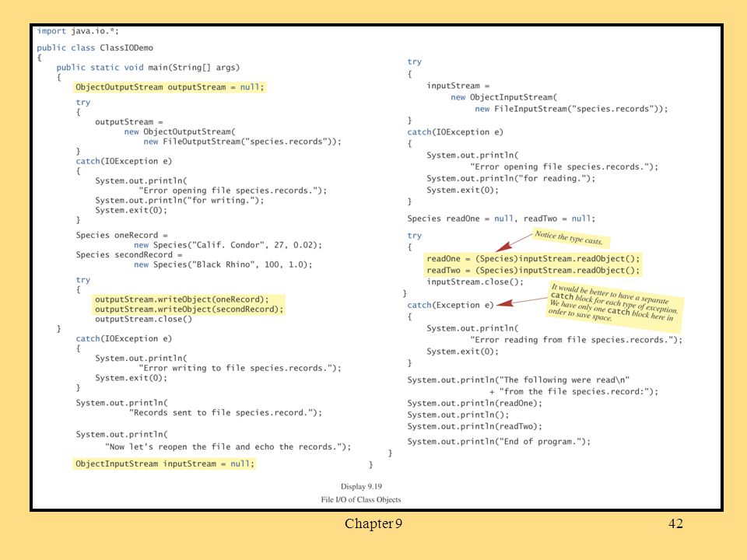Select highlighted 'outputStream.writeObject(secondRecord);' line

point(188,309)
